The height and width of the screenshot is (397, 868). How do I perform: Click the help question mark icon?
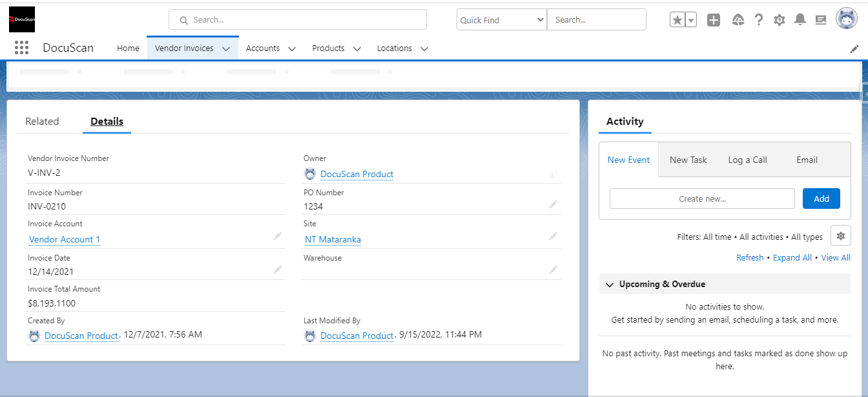tap(758, 19)
